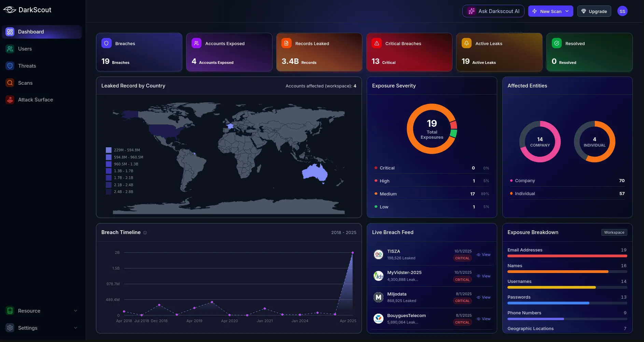The image size is (644, 342).
Task: Click the 229M - 594.8M legend swatch
Action: pos(109,150)
